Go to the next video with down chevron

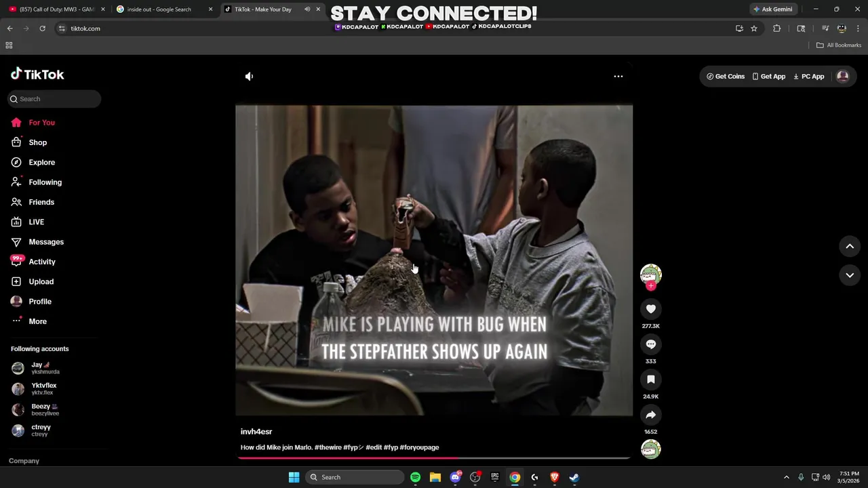[x=850, y=275]
